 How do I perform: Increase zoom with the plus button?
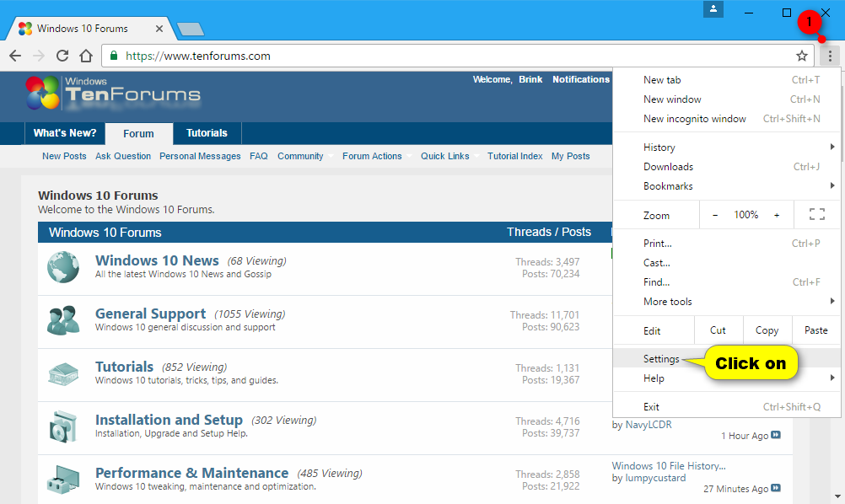(777, 215)
